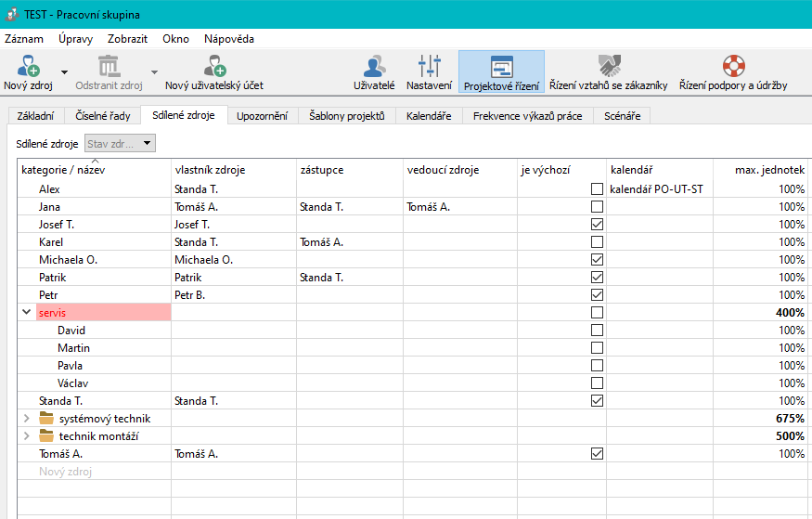
Task: Click the max. jednotek column header
Action: 761,171
